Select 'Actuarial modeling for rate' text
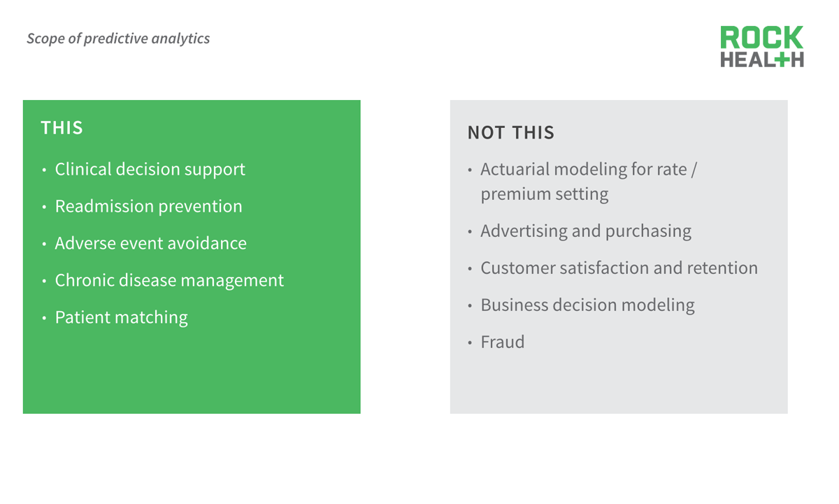This screenshot has height=504, width=839. pyautogui.click(x=584, y=169)
